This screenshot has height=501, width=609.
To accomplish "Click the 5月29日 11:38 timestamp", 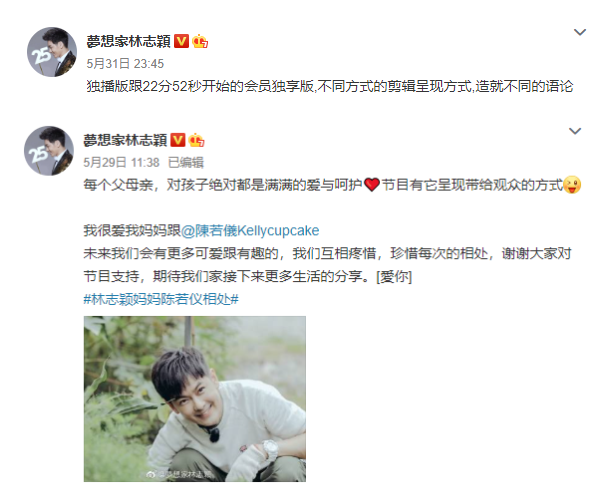I will (x=122, y=162).
